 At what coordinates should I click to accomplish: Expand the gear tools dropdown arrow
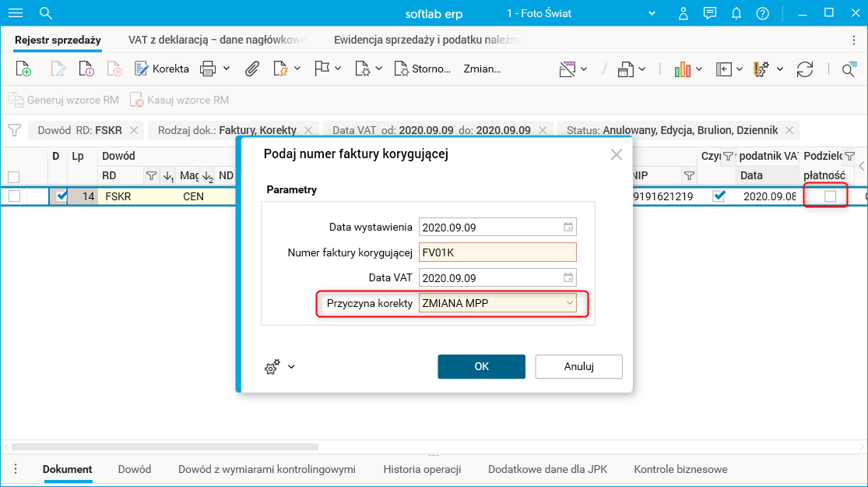tap(780, 69)
